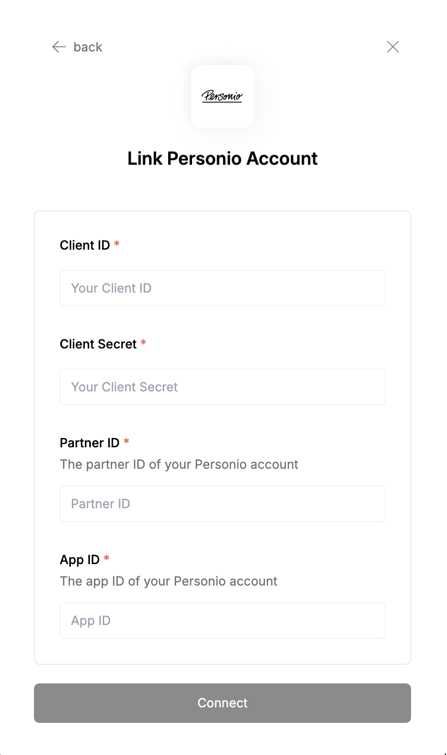Click the red asterisk beside Partner ID
The image size is (447, 755).
point(126,441)
